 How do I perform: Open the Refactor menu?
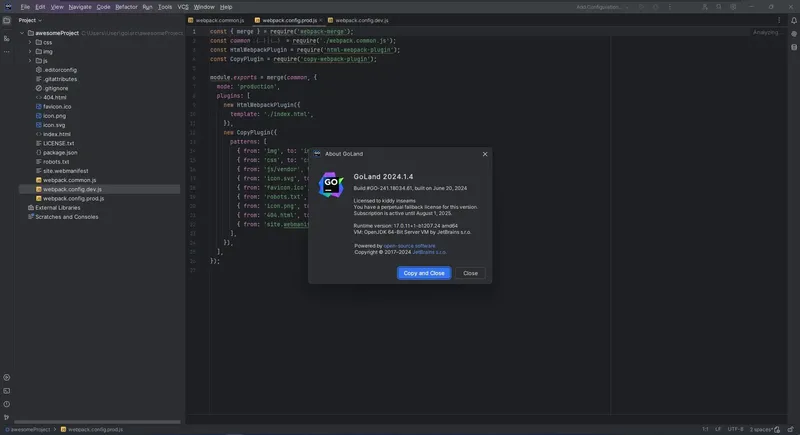tap(126, 7)
